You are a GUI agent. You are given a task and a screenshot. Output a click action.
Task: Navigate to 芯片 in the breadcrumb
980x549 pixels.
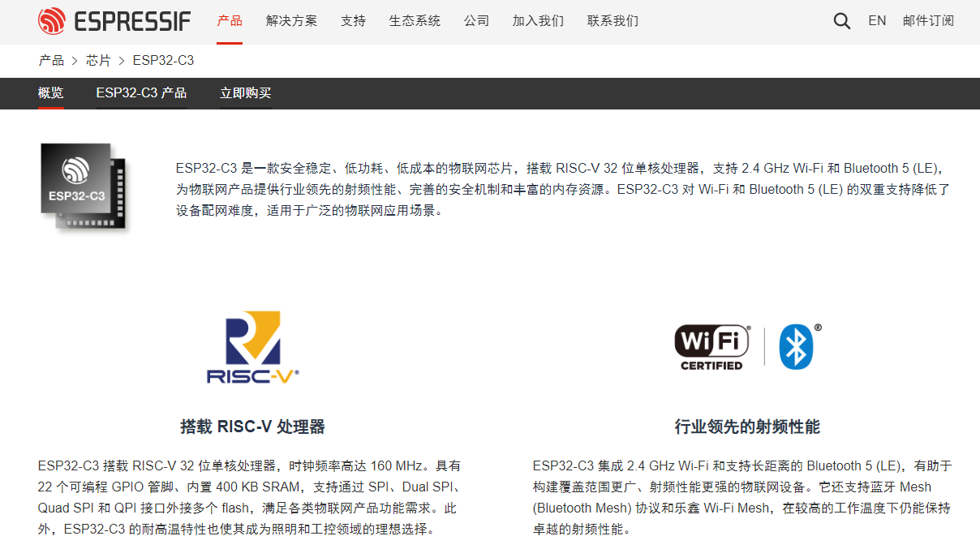[98, 61]
